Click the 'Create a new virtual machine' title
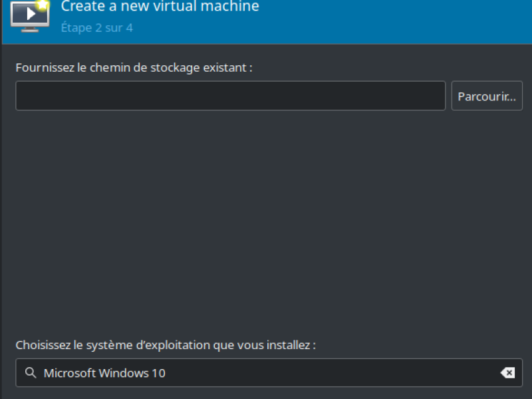Image resolution: width=532 pixels, height=399 pixels. (160, 7)
